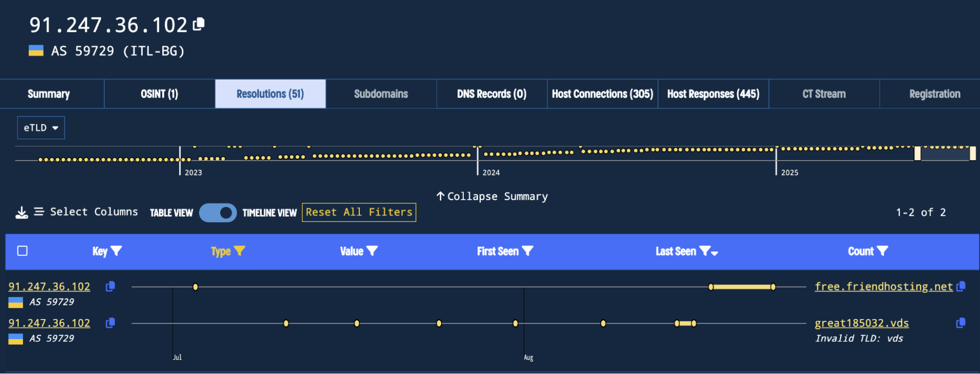Open 91.247.36.102 link in great185032 row
The height and width of the screenshot is (374, 980).
(x=49, y=323)
